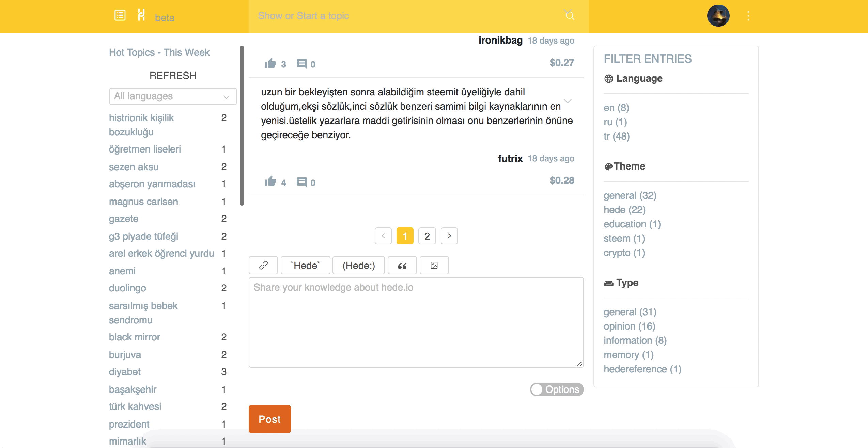Open the All languages dropdown

pyautogui.click(x=173, y=96)
